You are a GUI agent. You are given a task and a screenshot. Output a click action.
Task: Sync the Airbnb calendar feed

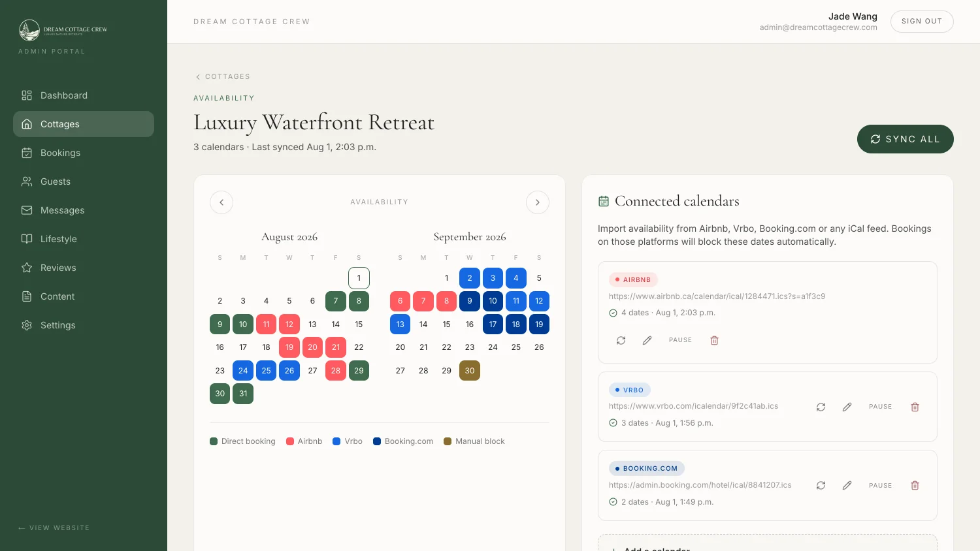point(621,340)
